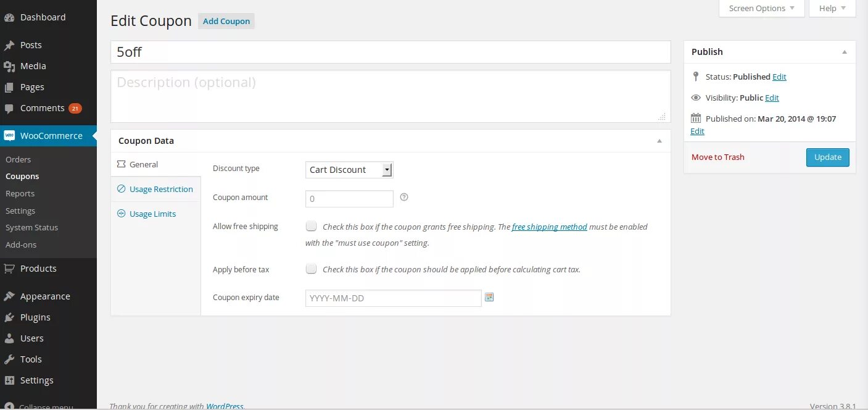This screenshot has width=868, height=410.
Task: Click the Dashboard icon in the sidebar
Action: pos(9,18)
